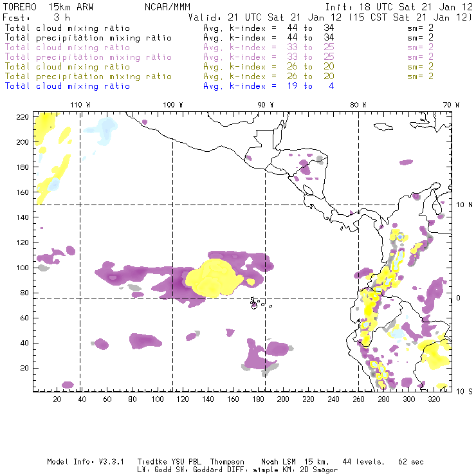The image size is (476, 476).
Task: Select the 0 equator latitude label
Action: 459,298
